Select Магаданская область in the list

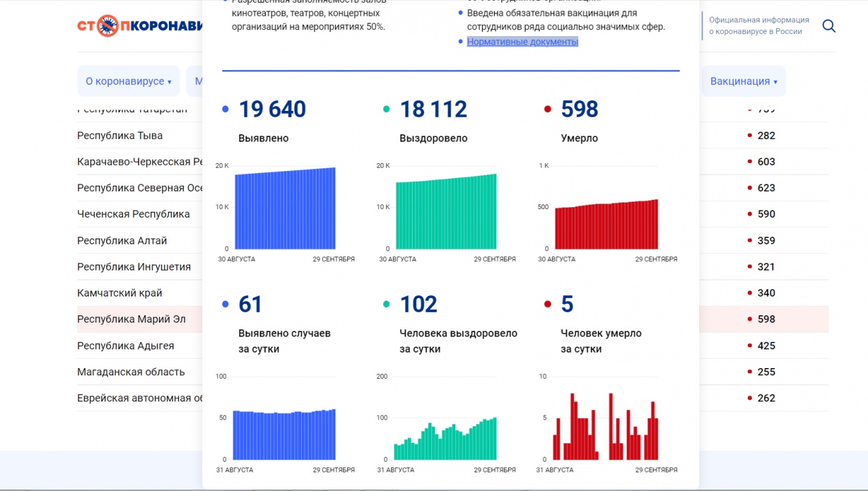click(131, 372)
